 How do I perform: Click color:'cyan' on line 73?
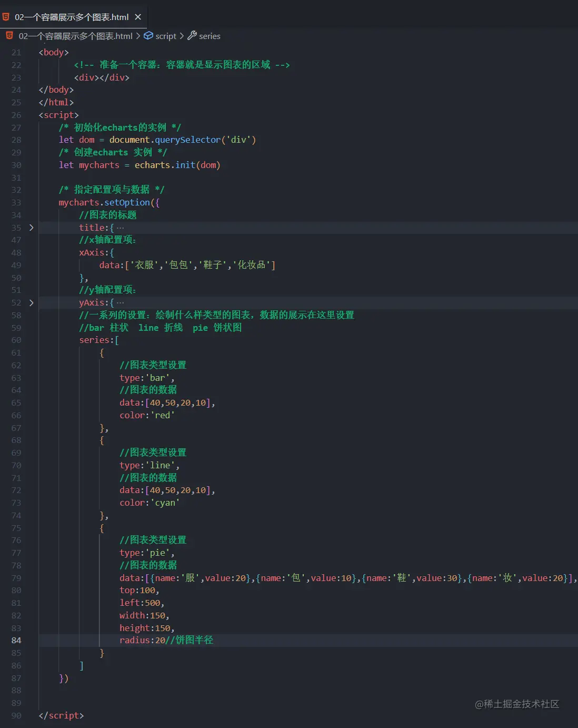(x=150, y=503)
